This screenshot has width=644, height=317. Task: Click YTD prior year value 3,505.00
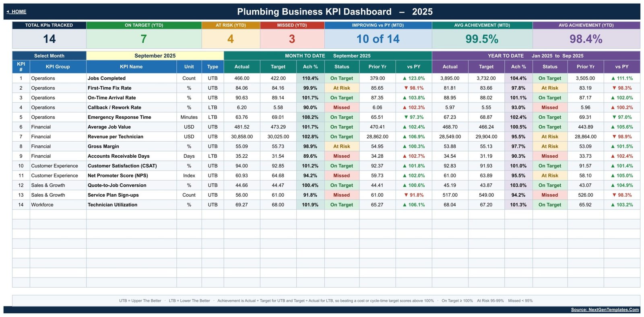point(585,78)
